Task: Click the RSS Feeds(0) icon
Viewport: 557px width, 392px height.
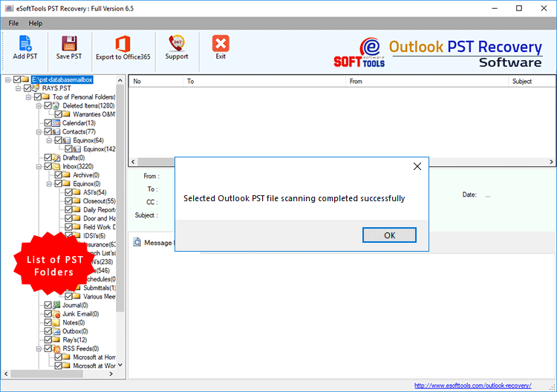Action: click(x=56, y=349)
